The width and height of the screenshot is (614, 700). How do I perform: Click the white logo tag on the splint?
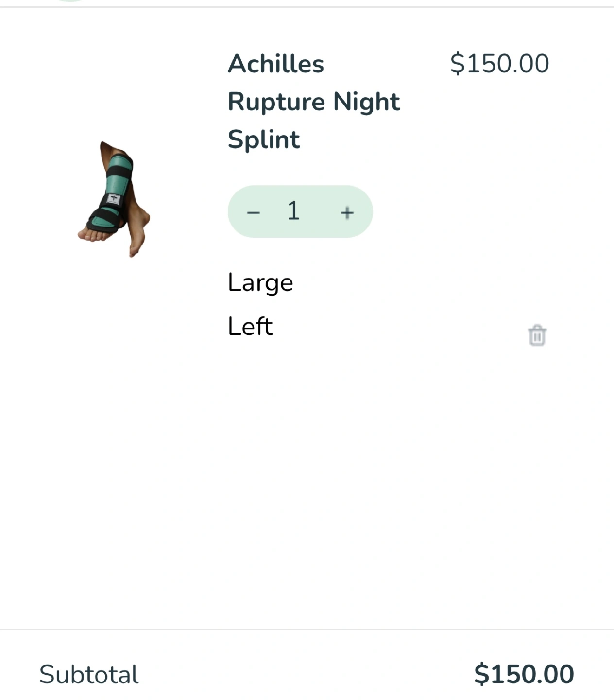(114, 198)
